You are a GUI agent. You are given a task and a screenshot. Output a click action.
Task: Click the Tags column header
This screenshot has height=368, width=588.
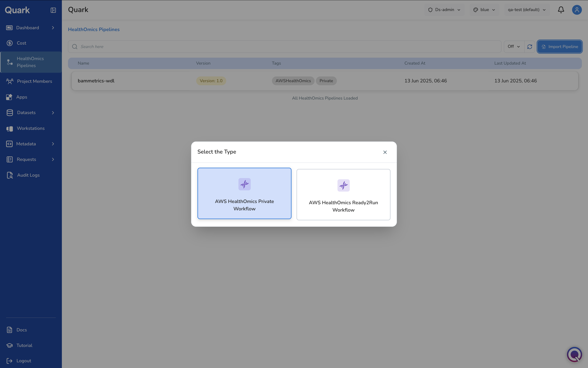276,63
